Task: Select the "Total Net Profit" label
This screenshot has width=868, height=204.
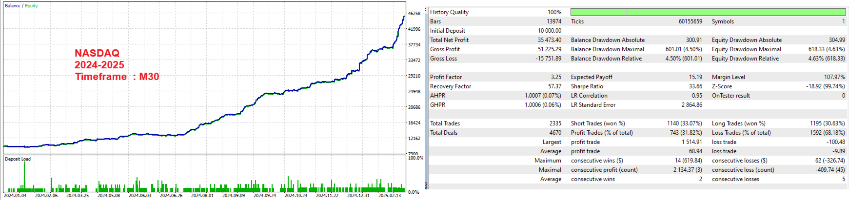Action: (x=449, y=40)
